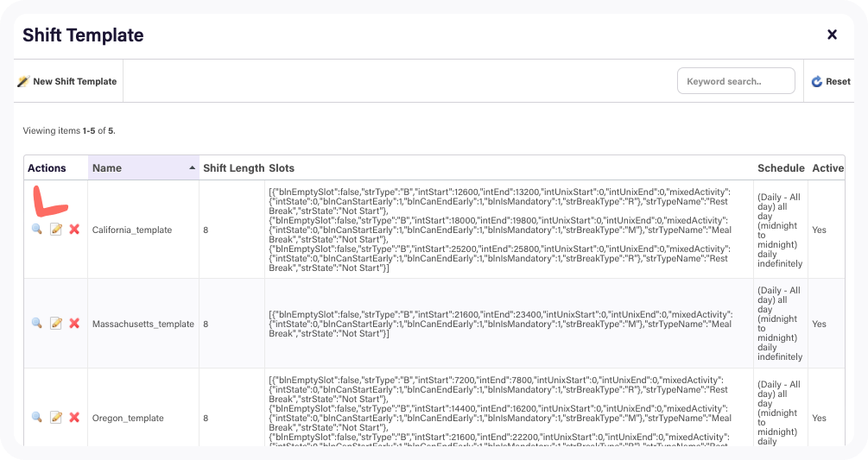868x460 pixels.
Task: Click the Schedule text for Oregon_template
Action: click(779, 413)
